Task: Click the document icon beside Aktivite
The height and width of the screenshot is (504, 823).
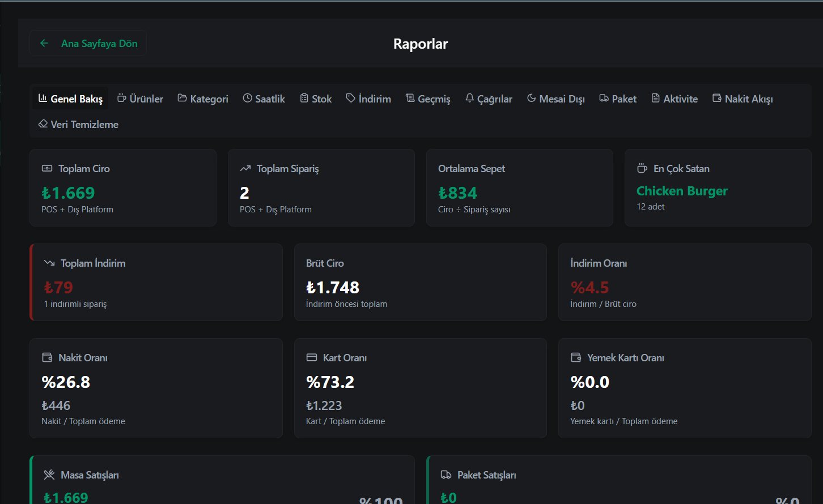Action: pos(655,98)
